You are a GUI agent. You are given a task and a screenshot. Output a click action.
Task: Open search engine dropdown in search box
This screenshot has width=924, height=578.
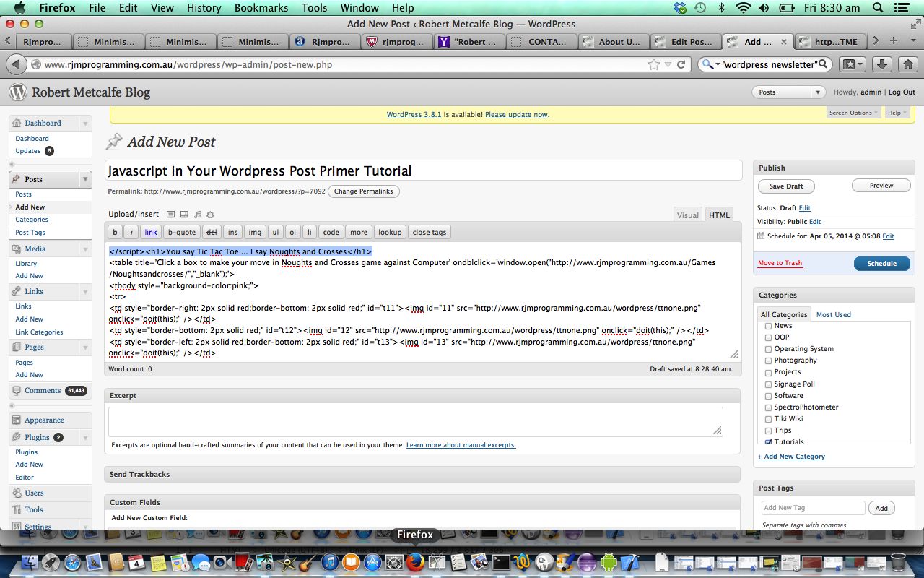[x=712, y=64]
